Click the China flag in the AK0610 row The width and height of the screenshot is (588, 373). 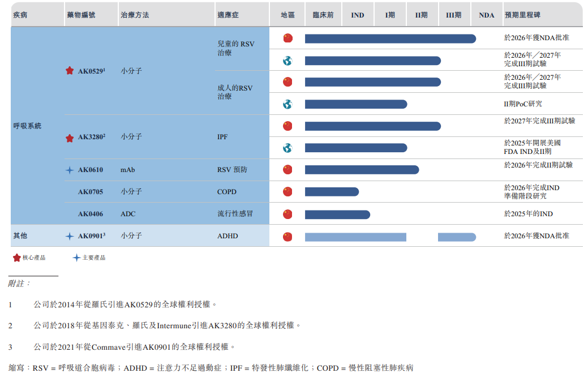pos(287,170)
